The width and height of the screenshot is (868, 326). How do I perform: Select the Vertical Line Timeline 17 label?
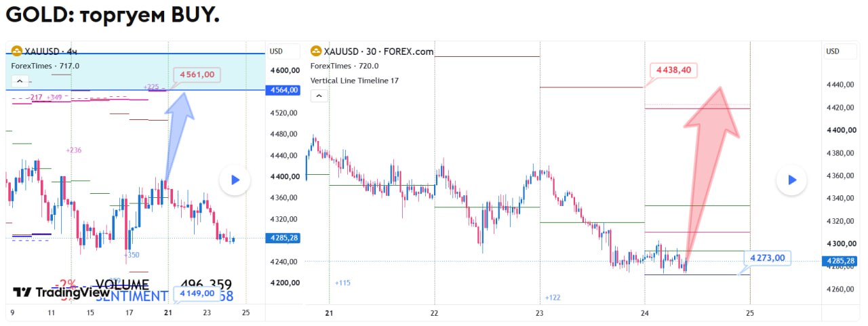tap(355, 81)
